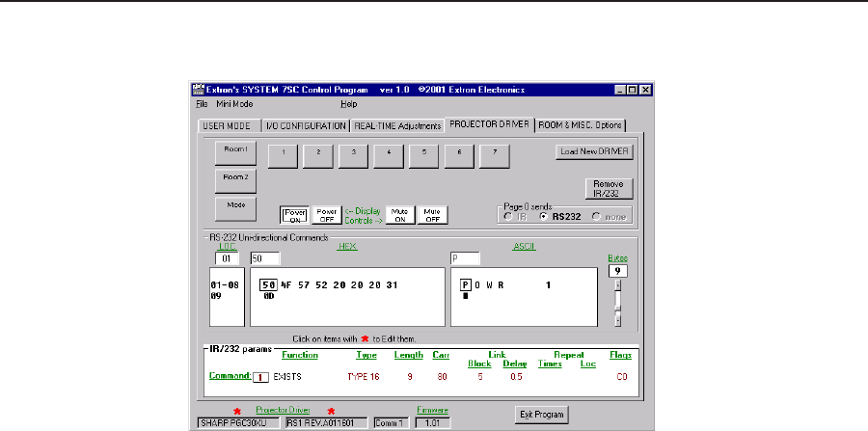The width and height of the screenshot is (868, 431).
Task: Open the File menu
Action: pos(202,103)
